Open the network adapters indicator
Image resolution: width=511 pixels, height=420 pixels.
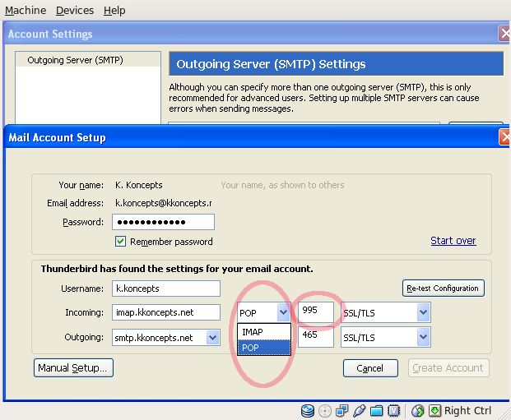341,411
